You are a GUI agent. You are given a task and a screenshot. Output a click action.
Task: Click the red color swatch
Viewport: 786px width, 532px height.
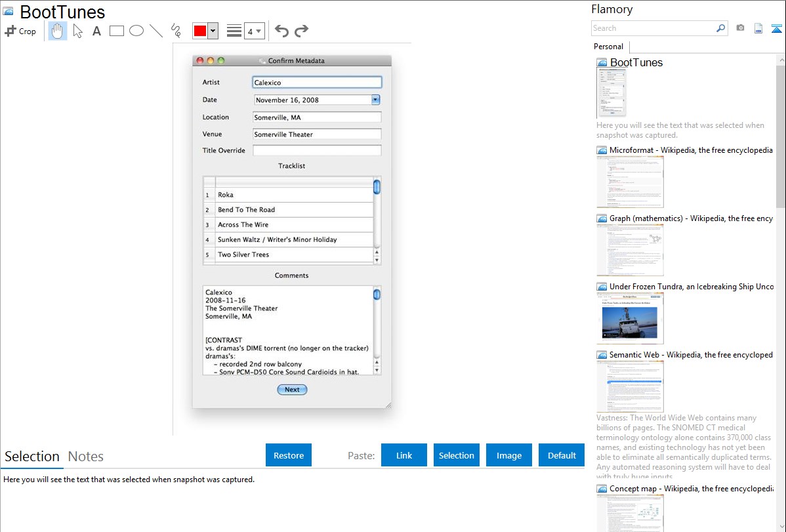coord(199,31)
